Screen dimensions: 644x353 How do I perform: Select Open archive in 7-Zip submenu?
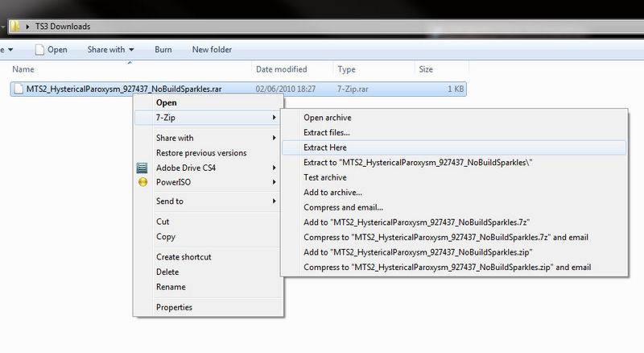[328, 118]
